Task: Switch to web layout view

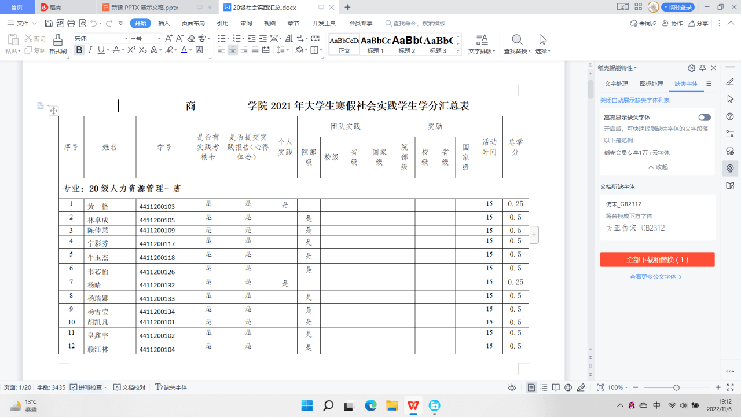Action: tap(568, 387)
